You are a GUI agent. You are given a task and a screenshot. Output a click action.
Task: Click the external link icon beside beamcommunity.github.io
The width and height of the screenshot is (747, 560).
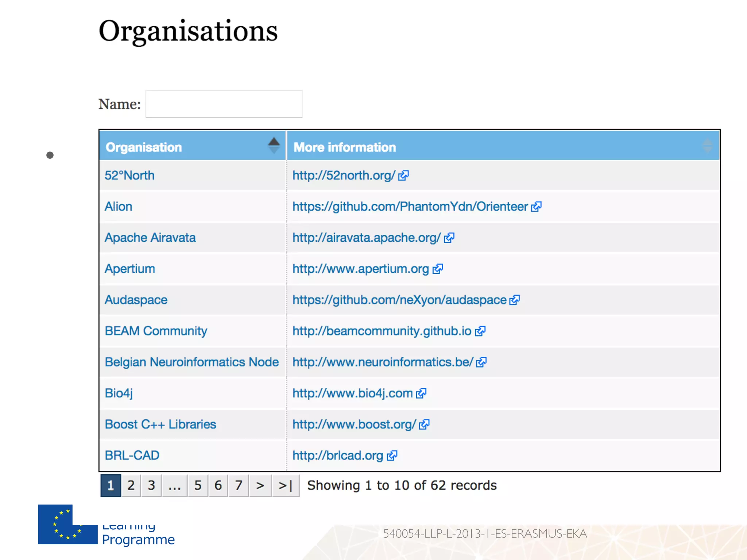480,331
